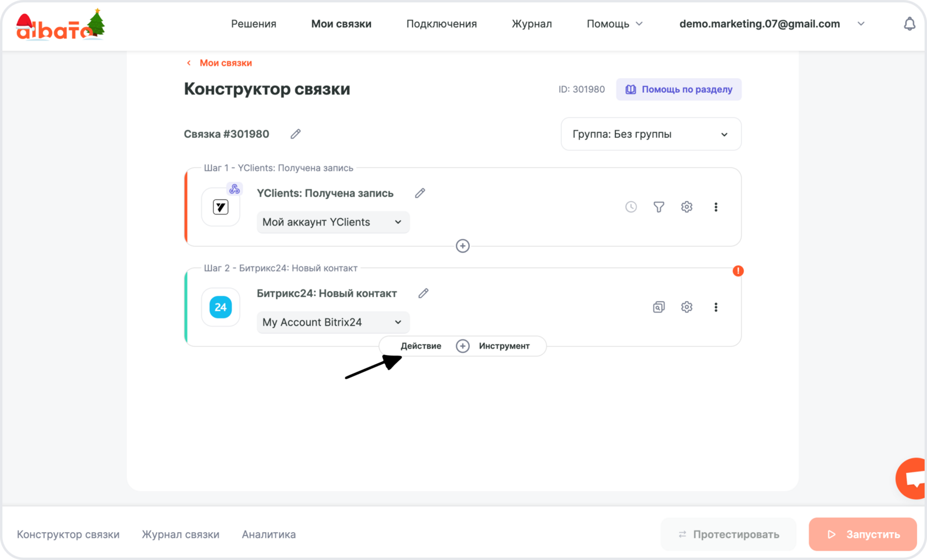Click the clock icon on step 1

(x=631, y=207)
